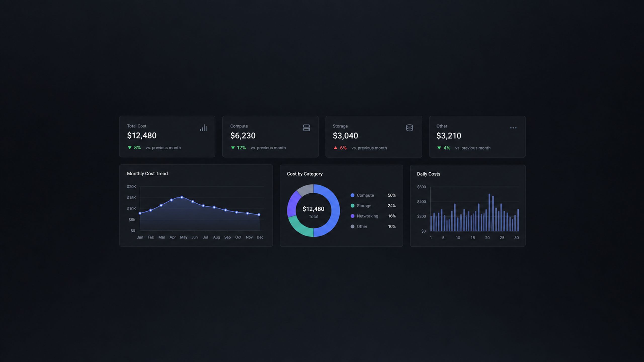Click the tallest bar in Daily Costs chart
This screenshot has width=644, height=362.
pos(489,212)
